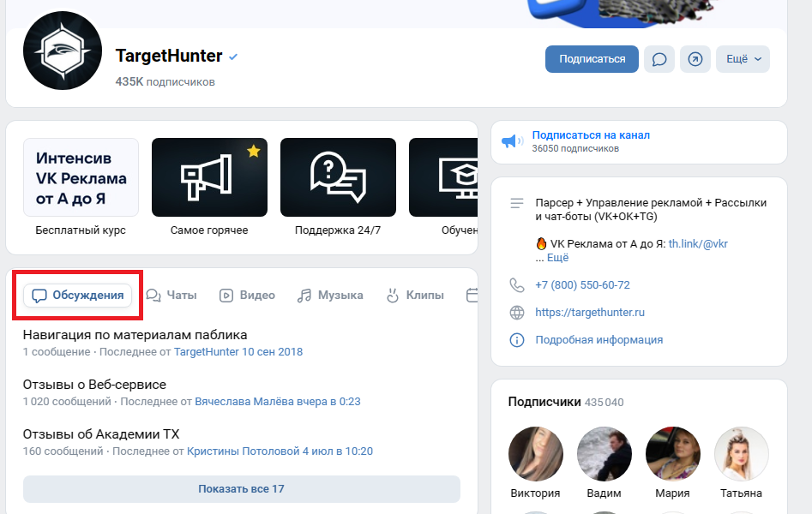Switch to the Клипы tab
The image size is (812, 514).
(x=415, y=295)
